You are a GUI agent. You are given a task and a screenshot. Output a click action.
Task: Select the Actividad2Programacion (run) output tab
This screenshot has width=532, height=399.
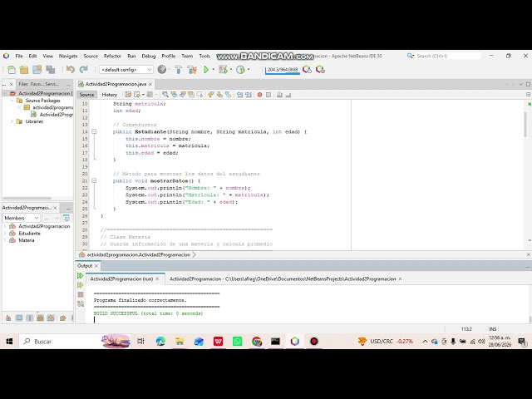[121, 279]
